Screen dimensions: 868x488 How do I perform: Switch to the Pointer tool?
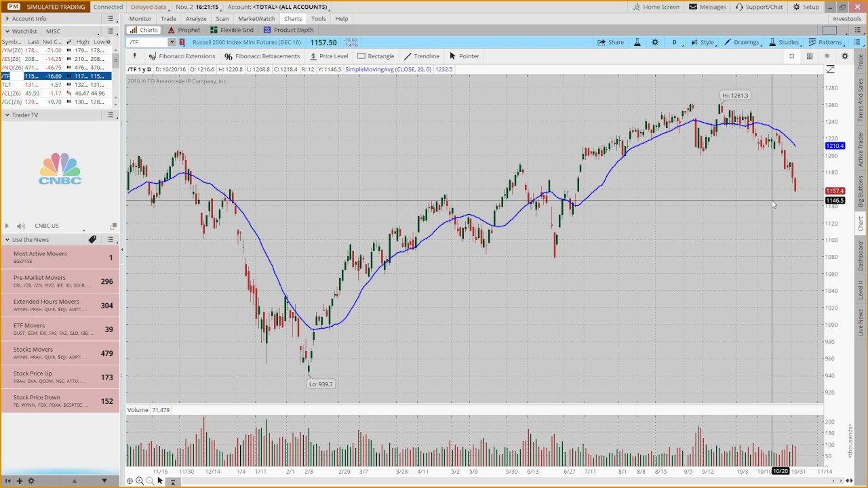(465, 56)
